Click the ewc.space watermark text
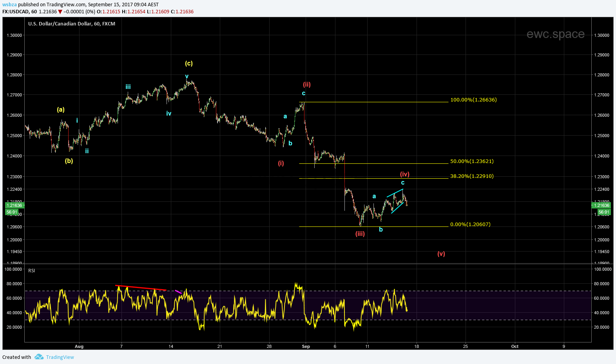Image resolution: width=616 pixels, height=364 pixels. tap(555, 34)
